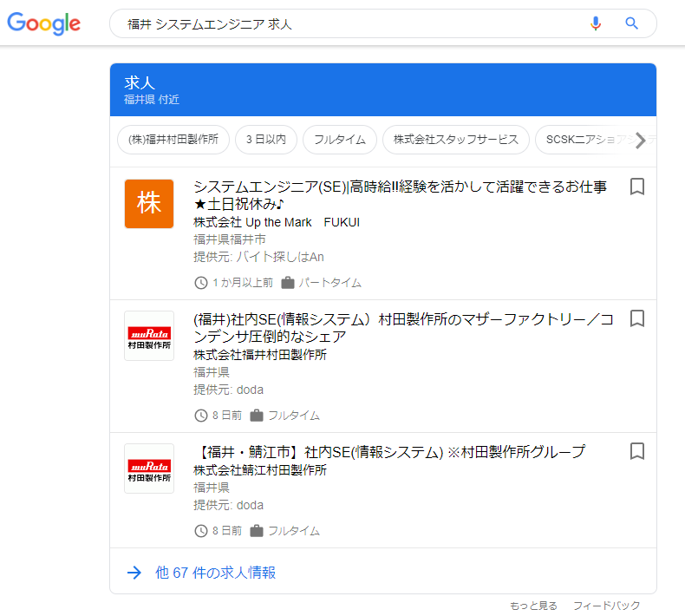Bookmark the 鯖江村田製作所 社内SE job
The height and width of the screenshot is (616, 685).
point(637,451)
